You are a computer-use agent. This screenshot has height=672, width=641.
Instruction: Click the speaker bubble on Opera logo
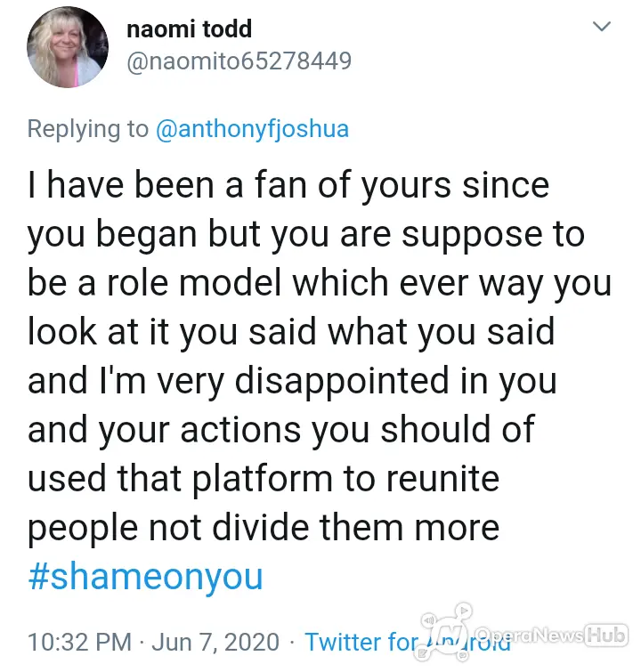pyautogui.click(x=429, y=620)
